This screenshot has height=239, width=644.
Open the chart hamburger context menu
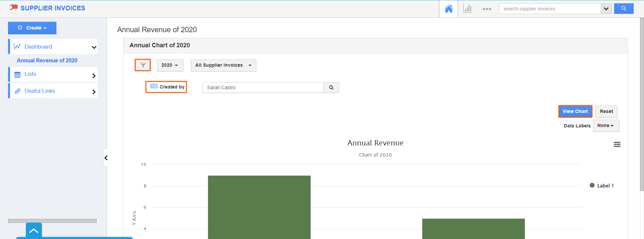[x=617, y=144]
